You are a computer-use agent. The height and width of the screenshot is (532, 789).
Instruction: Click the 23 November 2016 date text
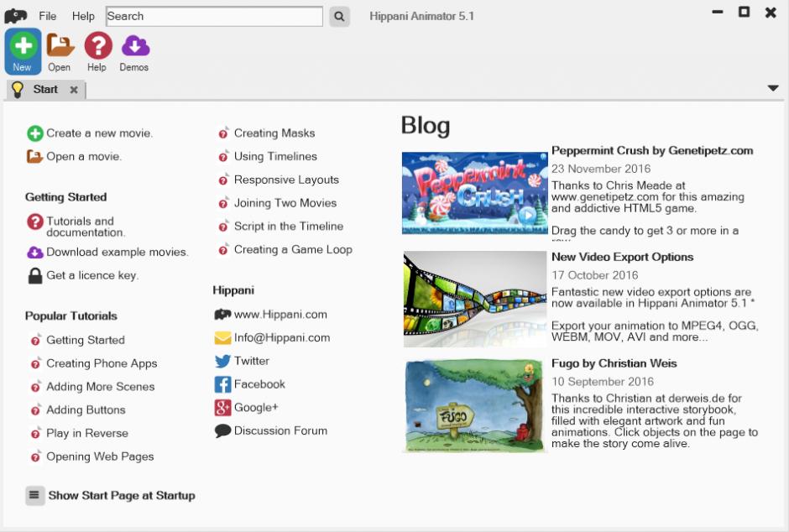(601, 169)
